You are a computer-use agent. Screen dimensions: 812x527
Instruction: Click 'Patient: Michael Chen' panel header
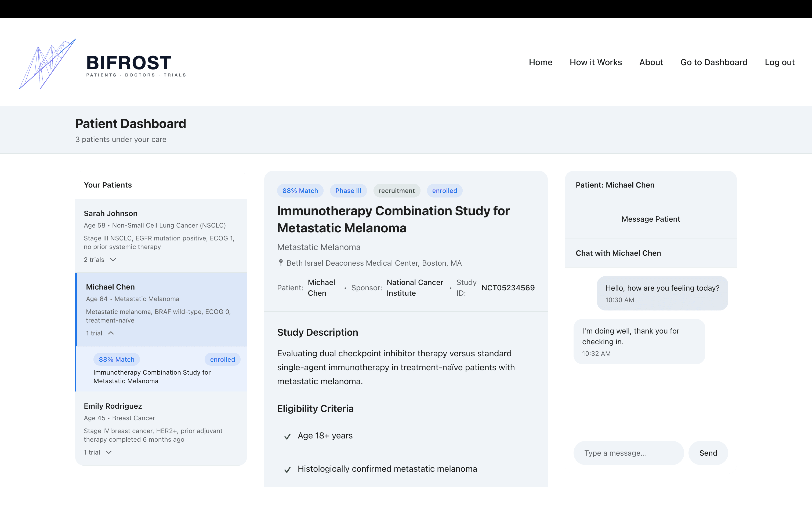coord(615,185)
